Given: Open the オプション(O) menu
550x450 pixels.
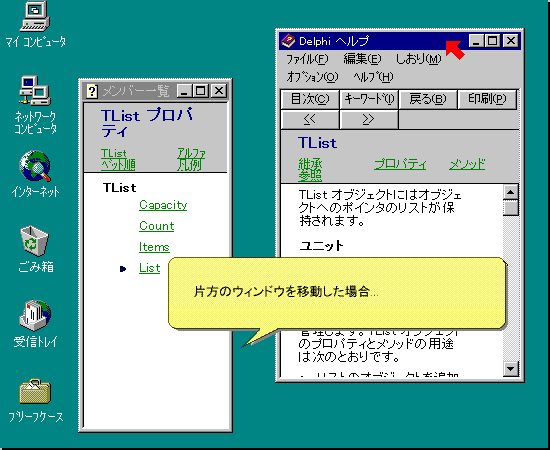Looking at the screenshot, I should click(x=312, y=77).
